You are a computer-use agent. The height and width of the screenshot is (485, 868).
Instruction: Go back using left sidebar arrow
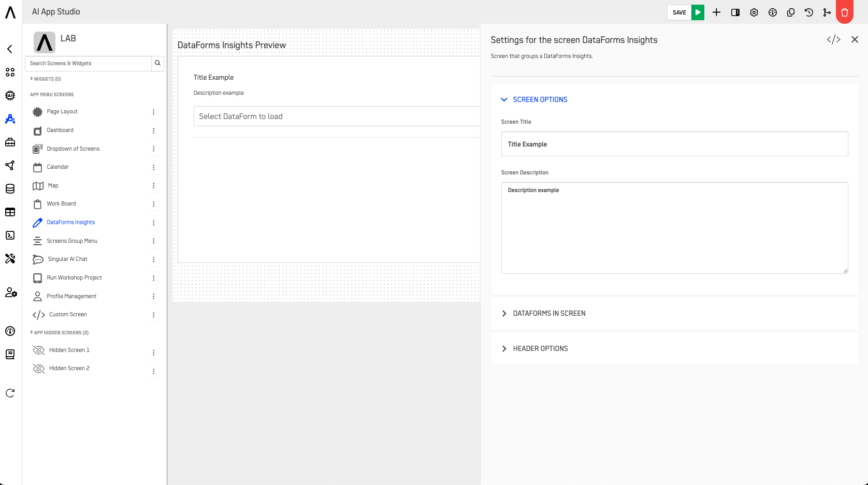(10, 49)
